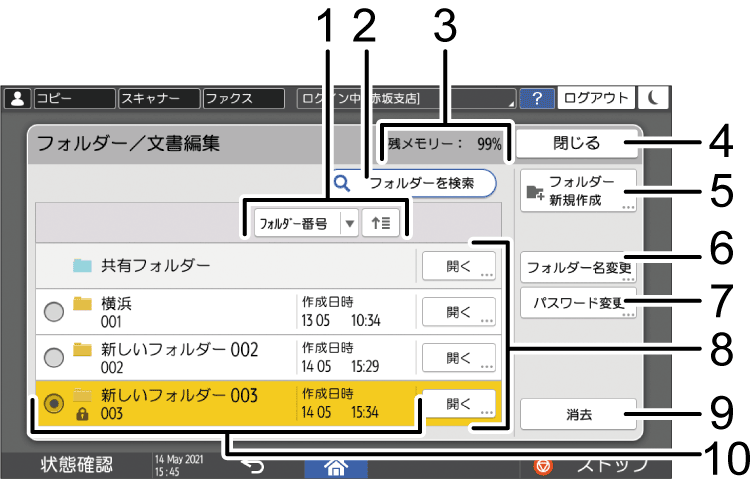The image size is (753, 493).
Task: Select the 新しいフォルダー 002 radio button
Action: (x=53, y=358)
